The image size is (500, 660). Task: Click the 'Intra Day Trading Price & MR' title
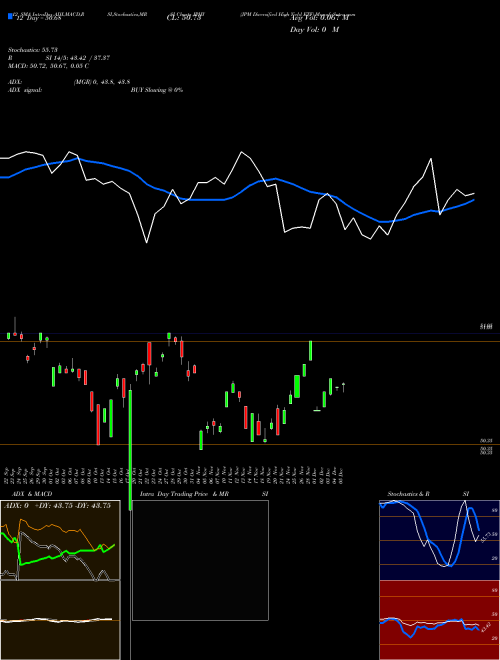click(184, 494)
